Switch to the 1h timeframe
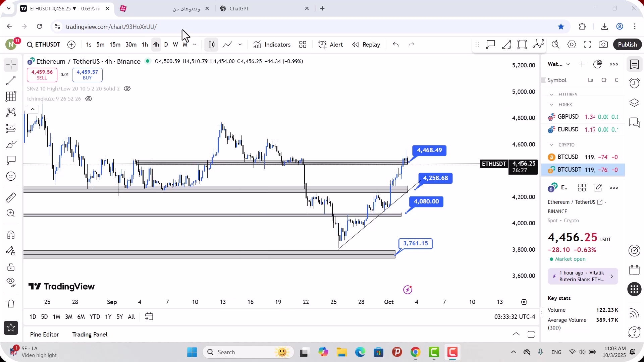 145,45
